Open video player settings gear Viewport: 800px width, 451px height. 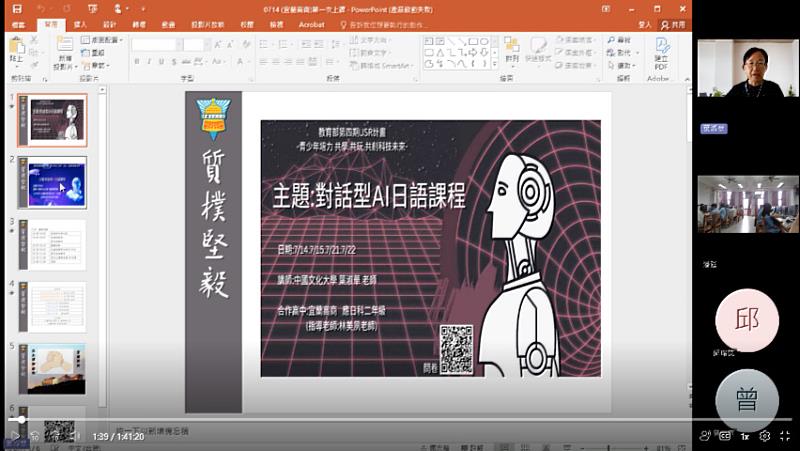[x=764, y=436]
